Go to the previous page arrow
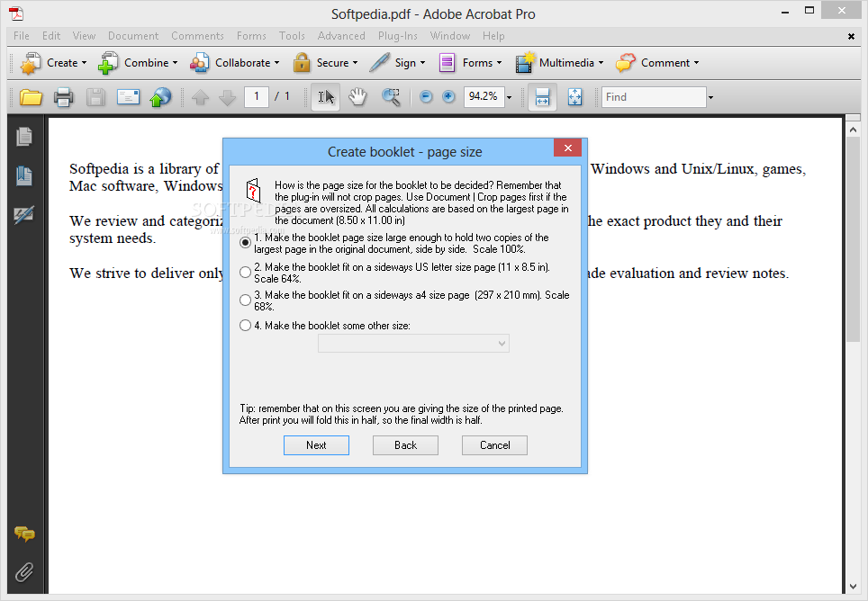The width and height of the screenshot is (868, 601). [201, 98]
